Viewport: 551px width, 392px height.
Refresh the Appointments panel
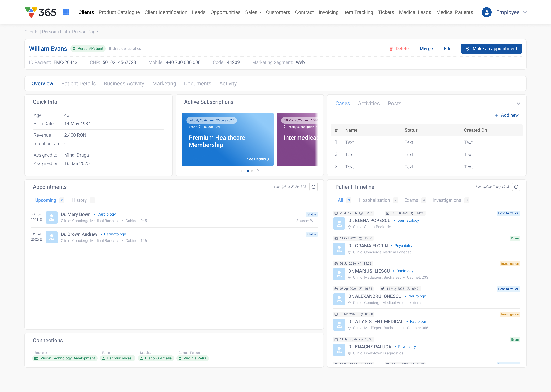(x=313, y=187)
